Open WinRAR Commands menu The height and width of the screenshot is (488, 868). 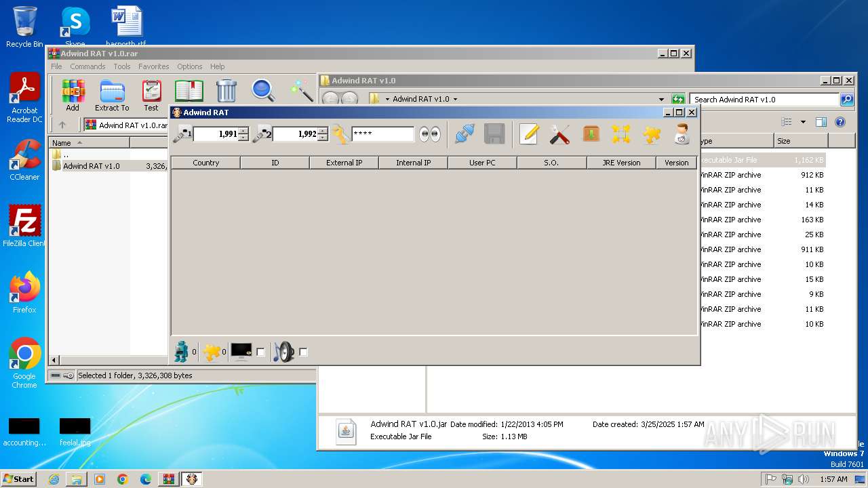click(x=87, y=66)
